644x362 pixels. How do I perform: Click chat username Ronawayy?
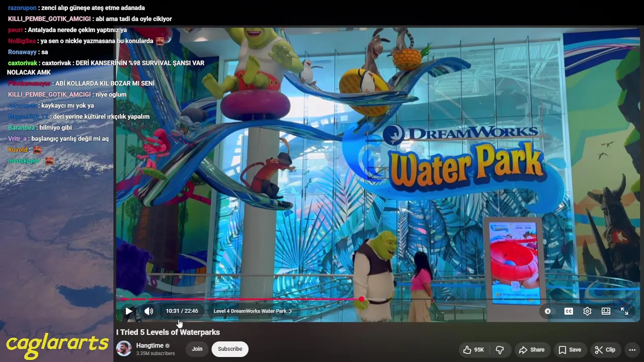[x=22, y=52]
